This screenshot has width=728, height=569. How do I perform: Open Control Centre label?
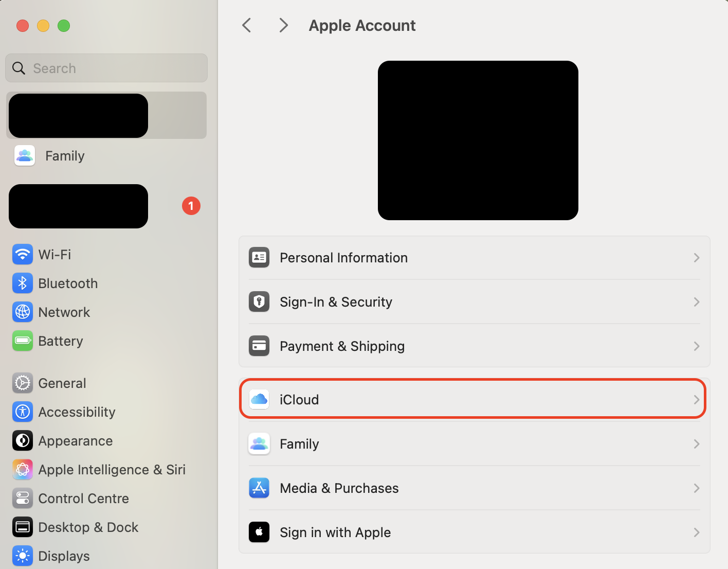84,499
